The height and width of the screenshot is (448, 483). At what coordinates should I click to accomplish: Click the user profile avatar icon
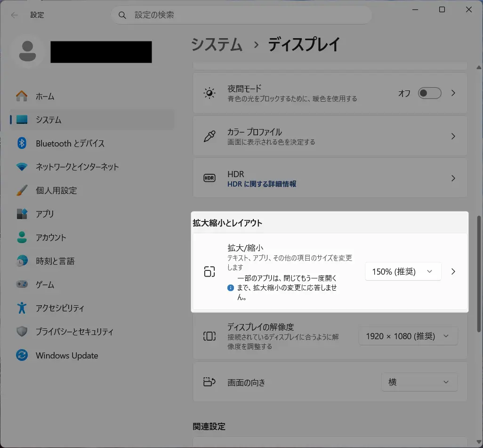[28, 52]
